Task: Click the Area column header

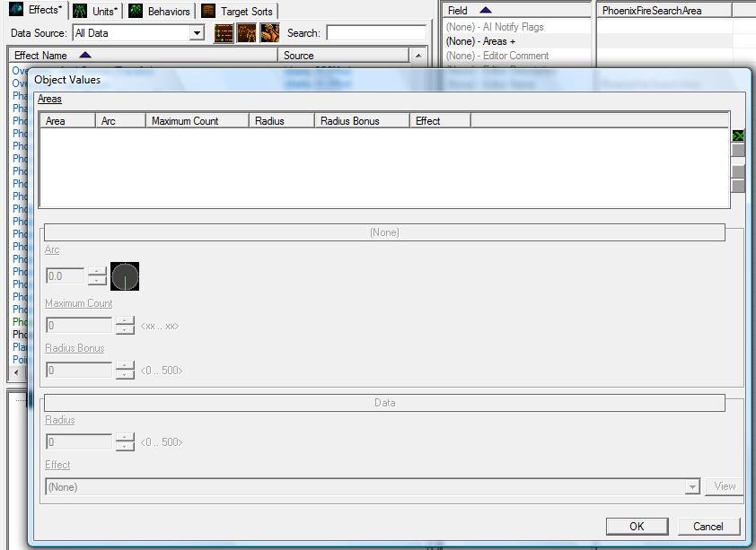Action: [67, 121]
